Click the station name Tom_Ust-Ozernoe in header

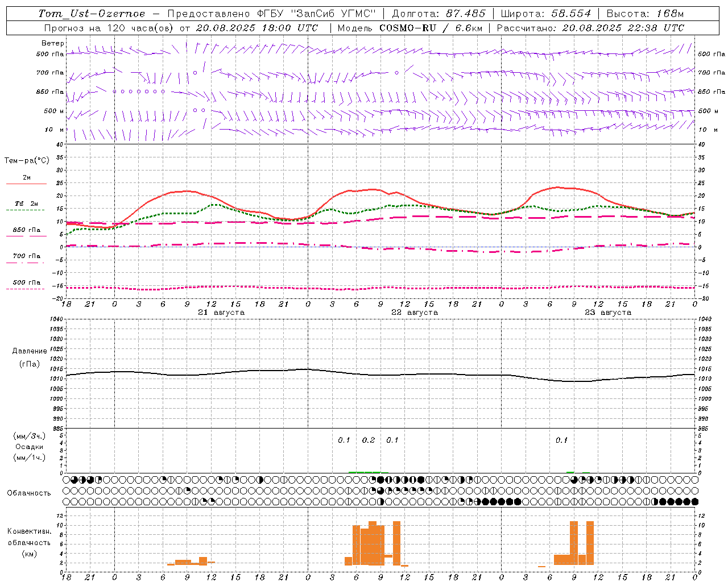(92, 14)
